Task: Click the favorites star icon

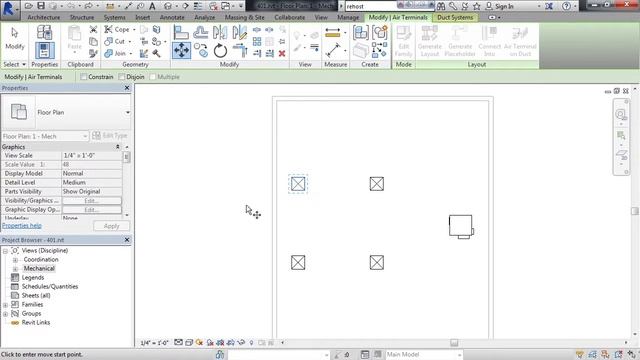Action: pyautogui.click(x=477, y=6)
